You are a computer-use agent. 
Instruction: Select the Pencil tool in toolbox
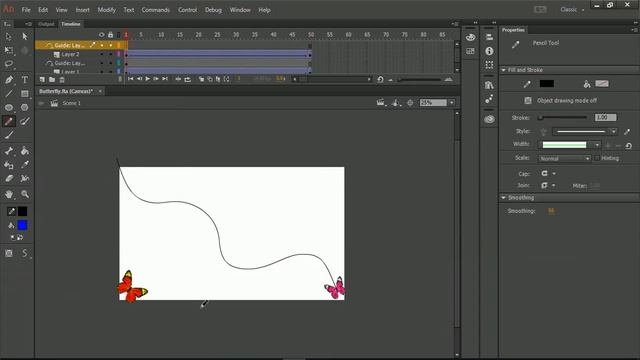coord(9,121)
